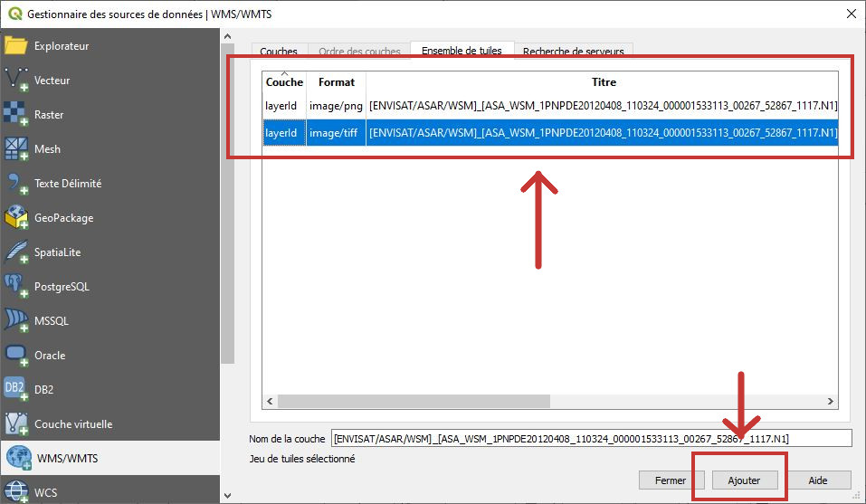Choose the Raster source icon
Viewport: 866px width, 504px height.
click(x=16, y=114)
